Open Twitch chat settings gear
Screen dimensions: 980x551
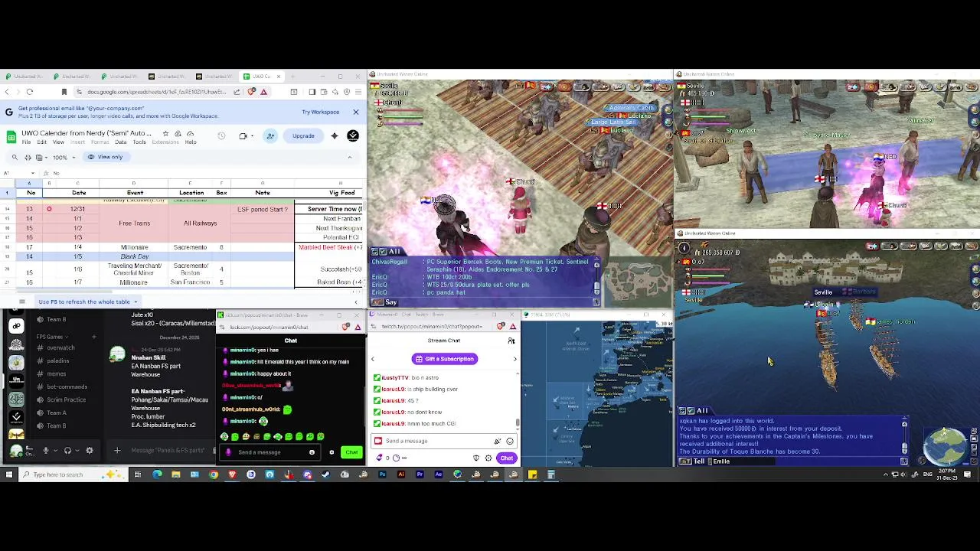coord(488,458)
